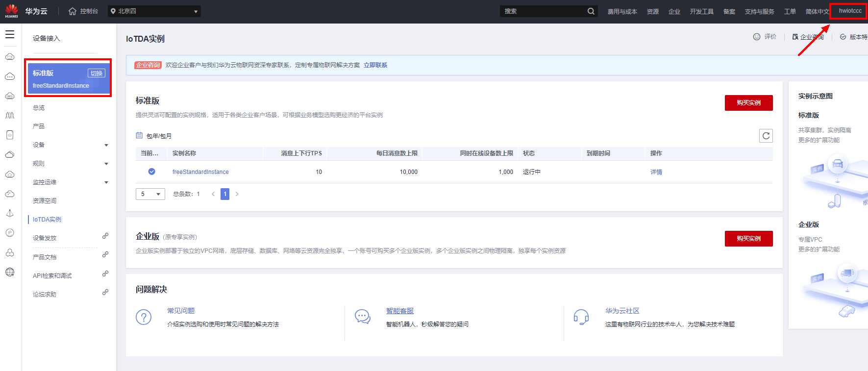Click the 运行中 status text
Viewport: 868px width, 371px height.
pos(532,172)
